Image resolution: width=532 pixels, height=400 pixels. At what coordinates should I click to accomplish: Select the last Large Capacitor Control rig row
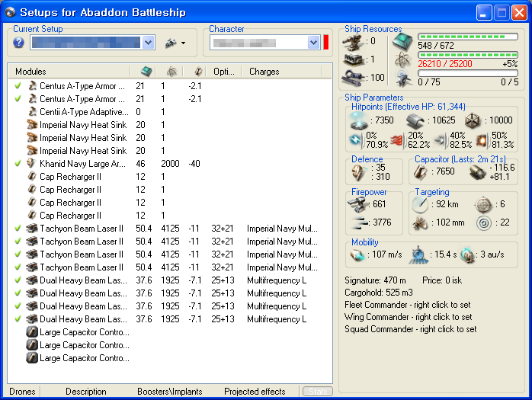pyautogui.click(x=170, y=358)
